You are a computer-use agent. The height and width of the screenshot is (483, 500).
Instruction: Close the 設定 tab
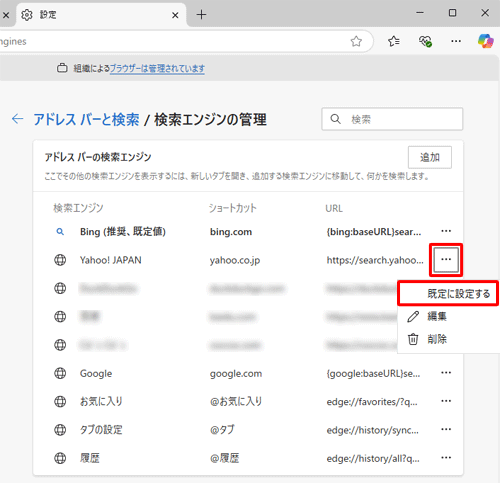click(x=175, y=15)
